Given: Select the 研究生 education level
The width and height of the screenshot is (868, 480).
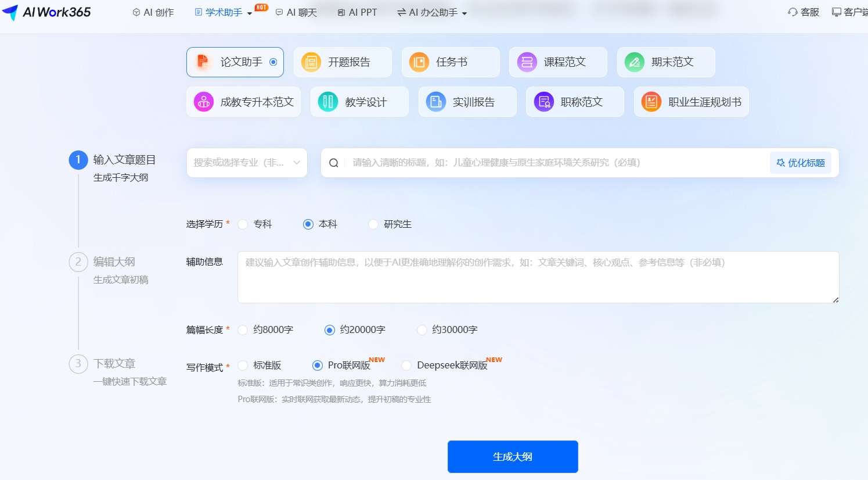Looking at the screenshot, I should [x=373, y=224].
